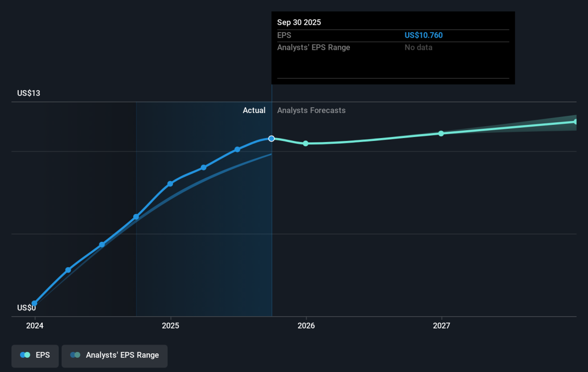
Task: Click the 2025 x-axis label
Action: pyautogui.click(x=171, y=325)
